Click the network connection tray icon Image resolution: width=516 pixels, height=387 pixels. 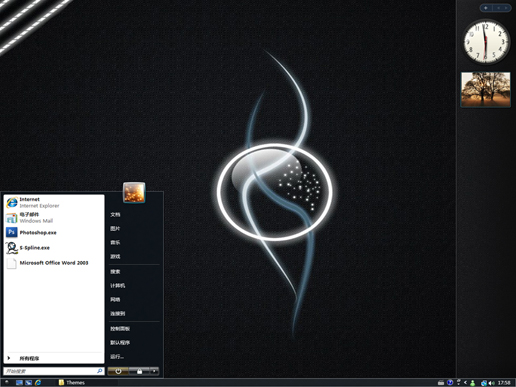[x=484, y=383]
